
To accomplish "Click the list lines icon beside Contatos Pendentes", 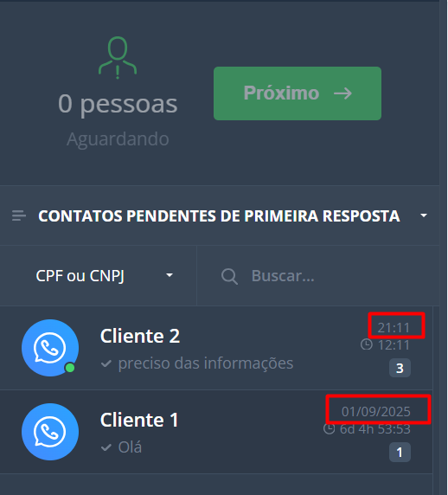I will pyautogui.click(x=19, y=216).
